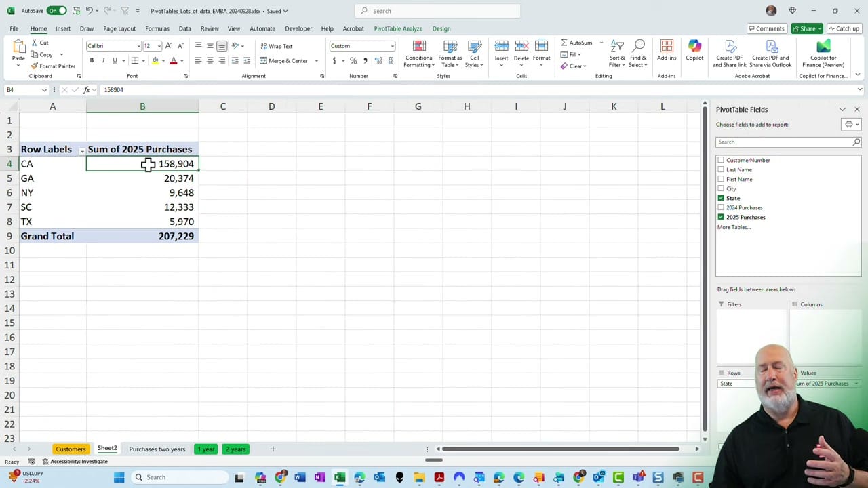Open Conditional Formatting options

point(418,54)
